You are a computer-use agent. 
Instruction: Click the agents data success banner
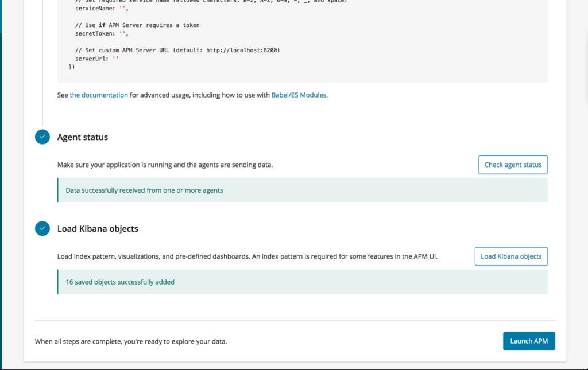pyautogui.click(x=303, y=190)
